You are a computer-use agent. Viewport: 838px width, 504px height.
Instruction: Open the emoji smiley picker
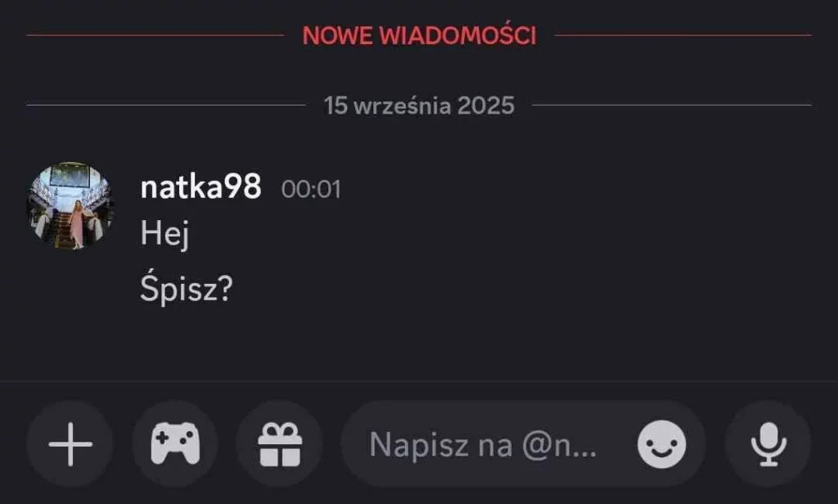661,444
